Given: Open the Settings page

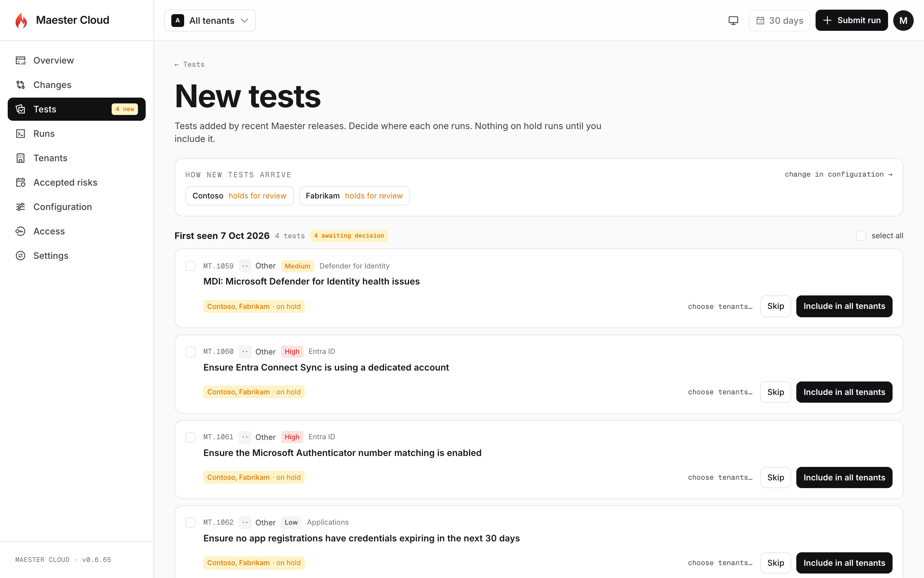Looking at the screenshot, I should coord(76,256).
